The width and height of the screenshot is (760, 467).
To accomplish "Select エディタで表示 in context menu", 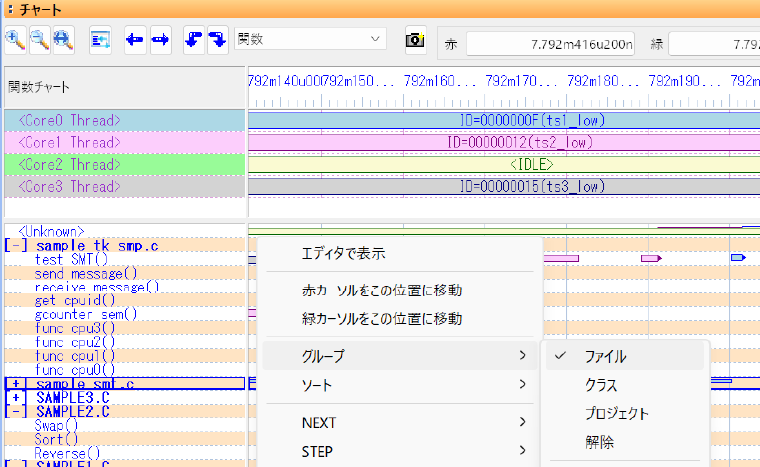I will pos(400,253).
